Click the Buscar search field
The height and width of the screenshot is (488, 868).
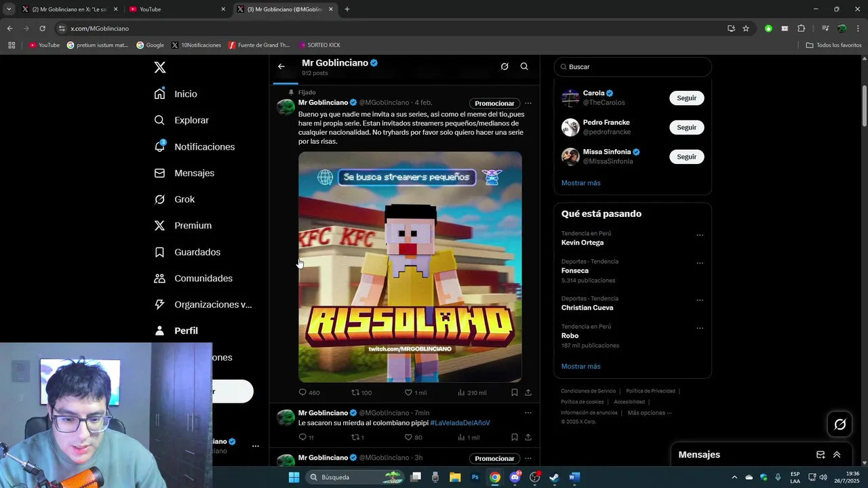point(633,67)
